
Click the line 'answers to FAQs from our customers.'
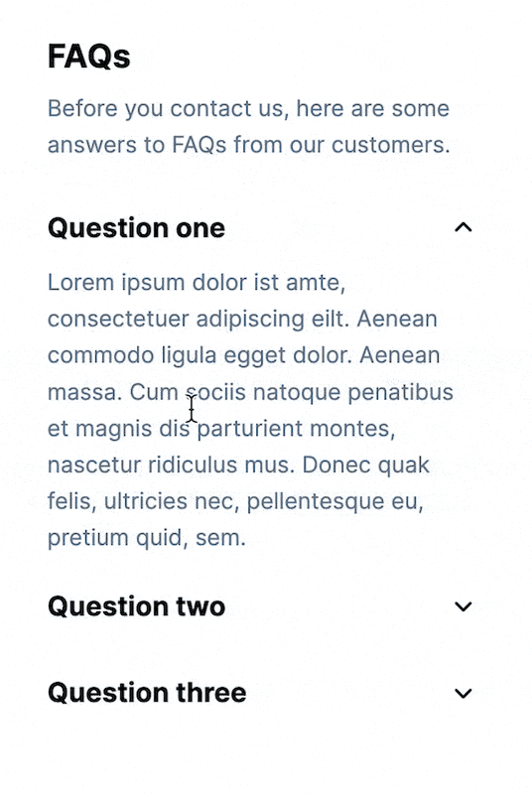pyautogui.click(x=248, y=145)
